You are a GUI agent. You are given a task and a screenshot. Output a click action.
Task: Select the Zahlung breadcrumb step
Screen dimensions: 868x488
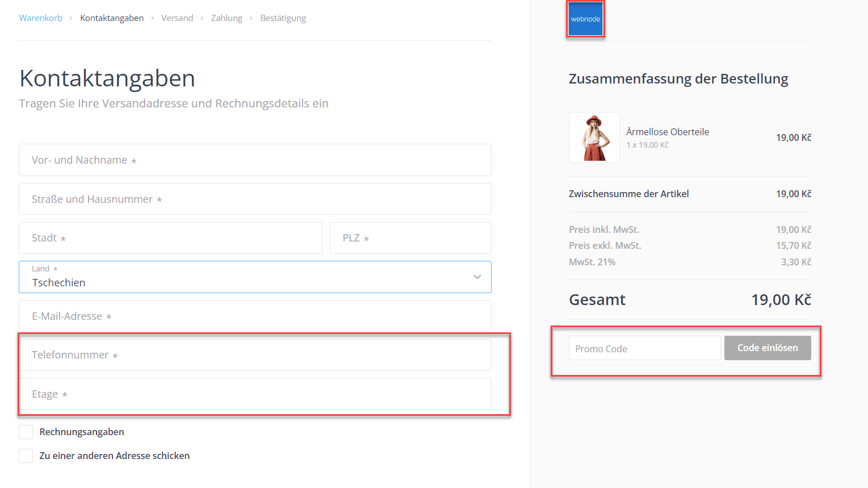pyautogui.click(x=227, y=18)
